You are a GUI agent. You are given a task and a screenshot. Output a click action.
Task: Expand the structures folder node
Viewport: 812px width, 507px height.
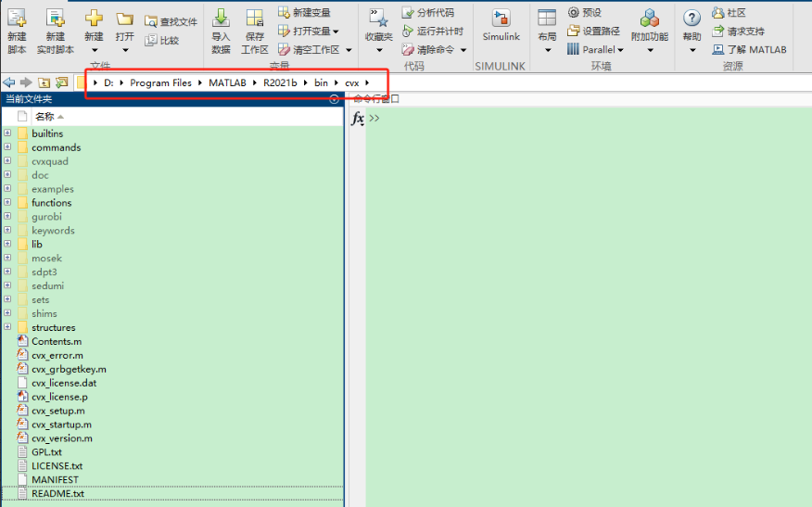[x=7, y=327]
